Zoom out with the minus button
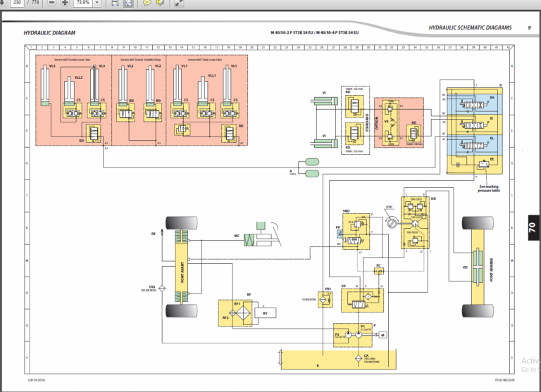This screenshot has width=541, height=392. [x=51, y=3]
